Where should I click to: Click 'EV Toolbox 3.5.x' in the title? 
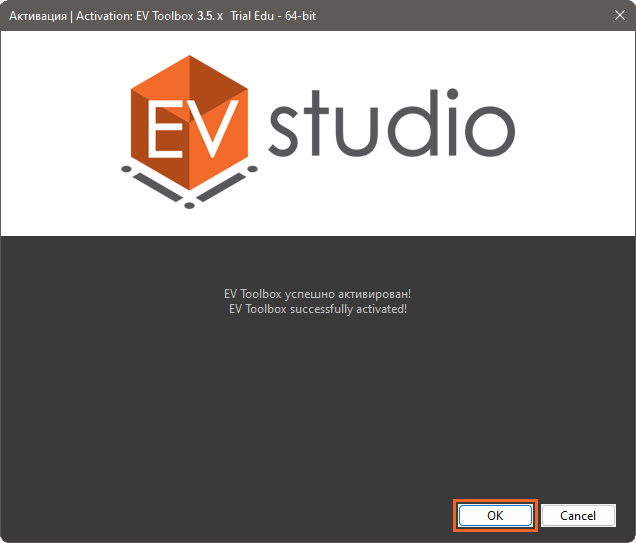[x=179, y=16]
